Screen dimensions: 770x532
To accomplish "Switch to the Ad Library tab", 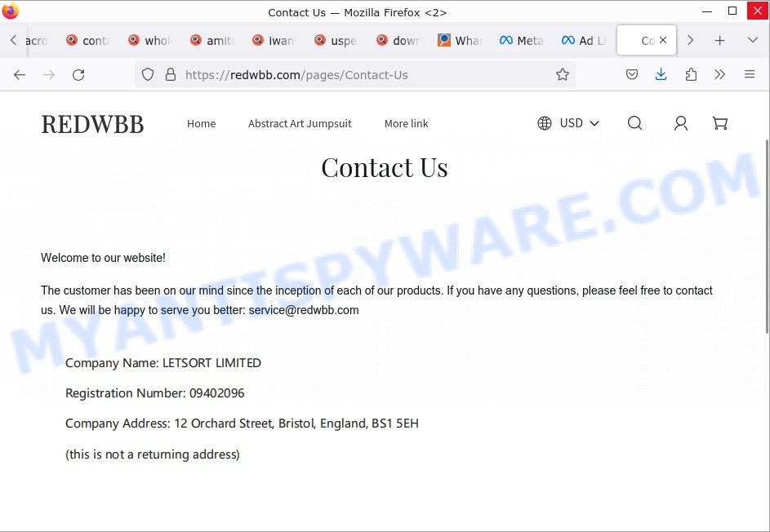I will [583, 40].
